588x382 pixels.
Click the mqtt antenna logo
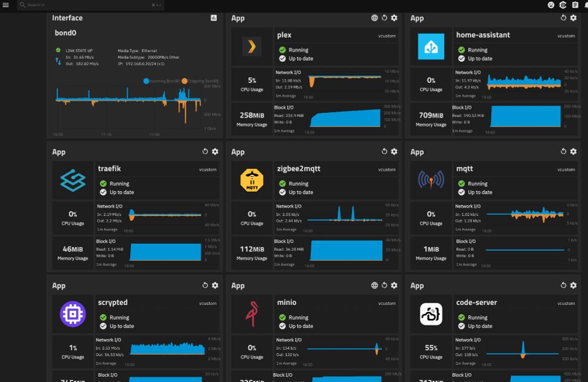[431, 181]
